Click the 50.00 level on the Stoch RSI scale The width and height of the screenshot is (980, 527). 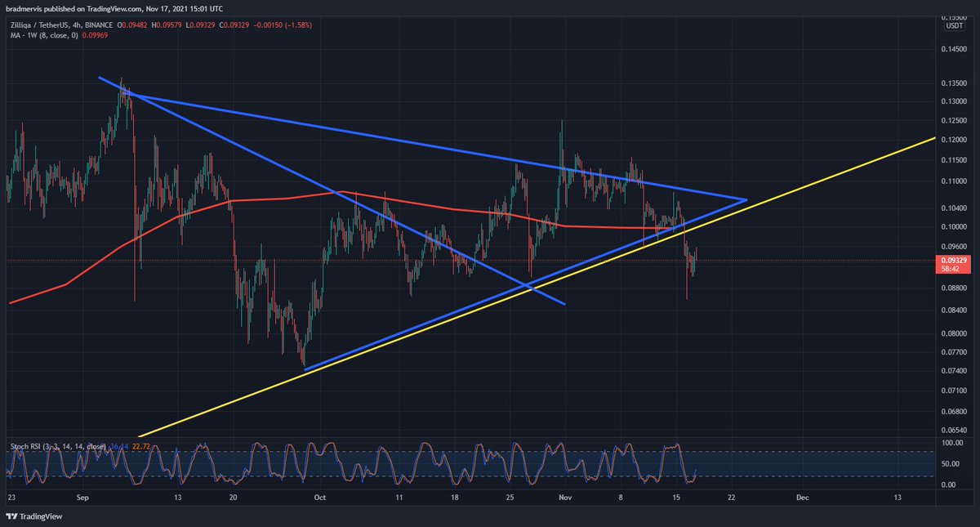coord(951,463)
